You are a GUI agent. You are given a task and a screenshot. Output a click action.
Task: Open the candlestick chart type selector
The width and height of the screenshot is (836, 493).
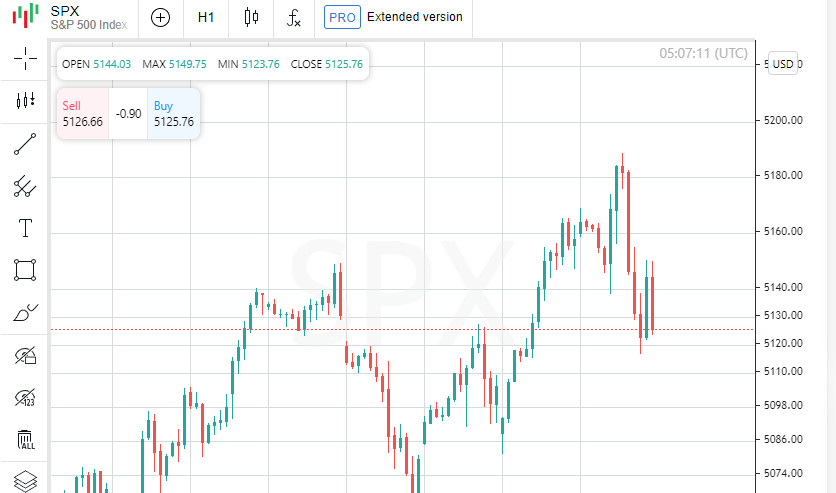(x=251, y=17)
